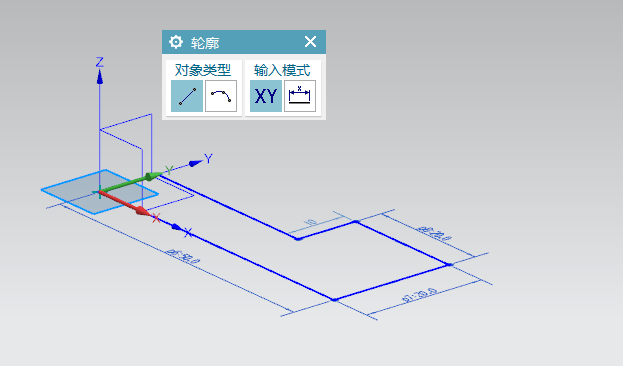The height and width of the screenshot is (366, 623).
Task: Open the 轮廓 dialog settings gear
Action: 176,42
